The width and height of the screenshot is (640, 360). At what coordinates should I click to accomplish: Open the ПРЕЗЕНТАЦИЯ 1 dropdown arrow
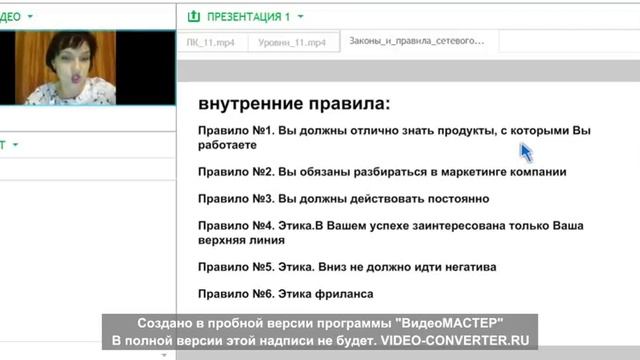pyautogui.click(x=301, y=17)
